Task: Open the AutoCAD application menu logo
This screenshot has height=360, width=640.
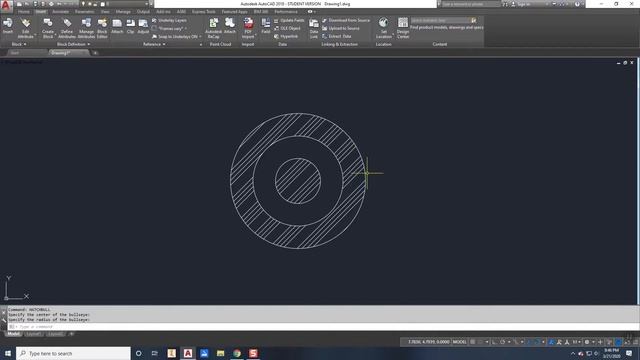Action: tap(6, 5)
